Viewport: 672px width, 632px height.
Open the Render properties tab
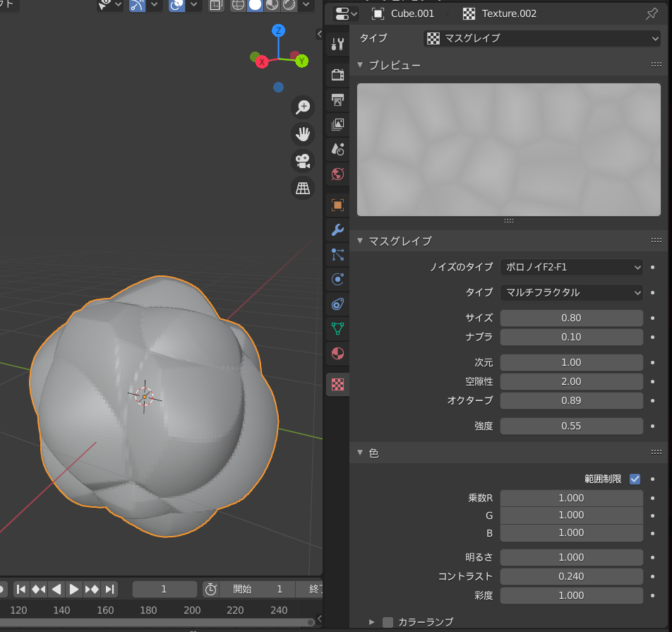click(x=337, y=75)
